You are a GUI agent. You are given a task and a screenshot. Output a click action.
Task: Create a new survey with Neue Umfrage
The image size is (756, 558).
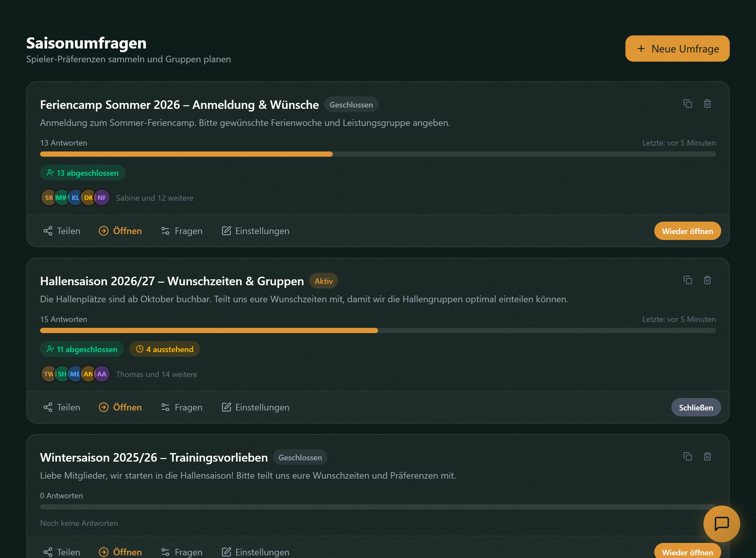tap(677, 49)
